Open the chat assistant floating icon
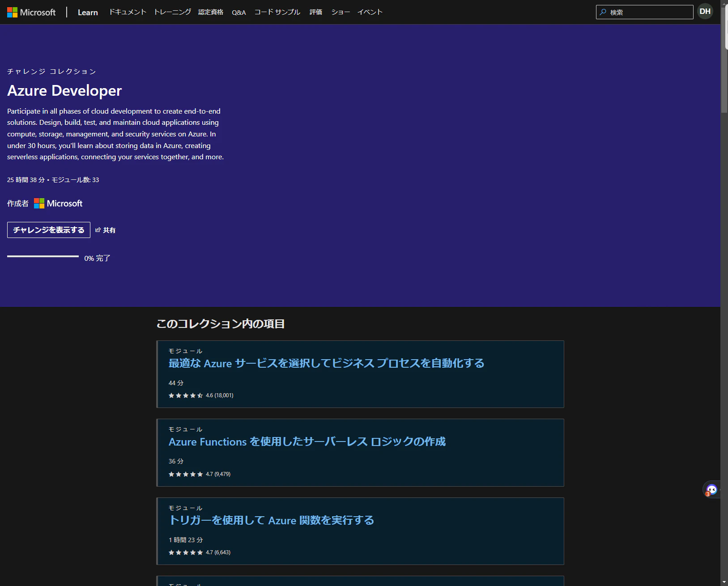This screenshot has height=586, width=728. [711, 490]
